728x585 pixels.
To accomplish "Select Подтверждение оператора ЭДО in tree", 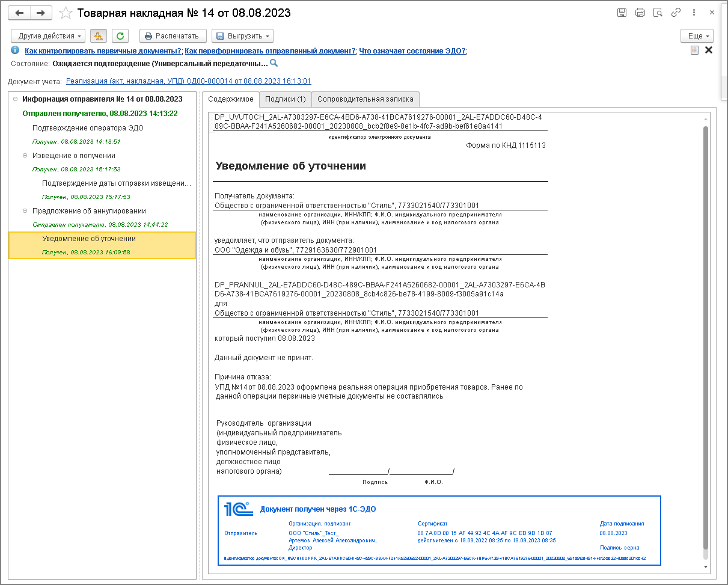I will point(88,127).
